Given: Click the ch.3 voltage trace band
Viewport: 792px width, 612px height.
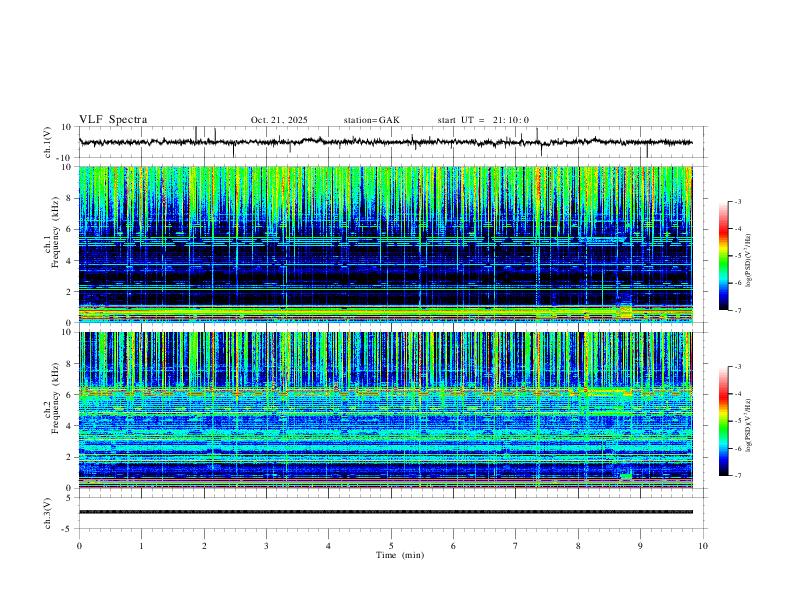Looking at the screenshot, I should click(x=385, y=512).
